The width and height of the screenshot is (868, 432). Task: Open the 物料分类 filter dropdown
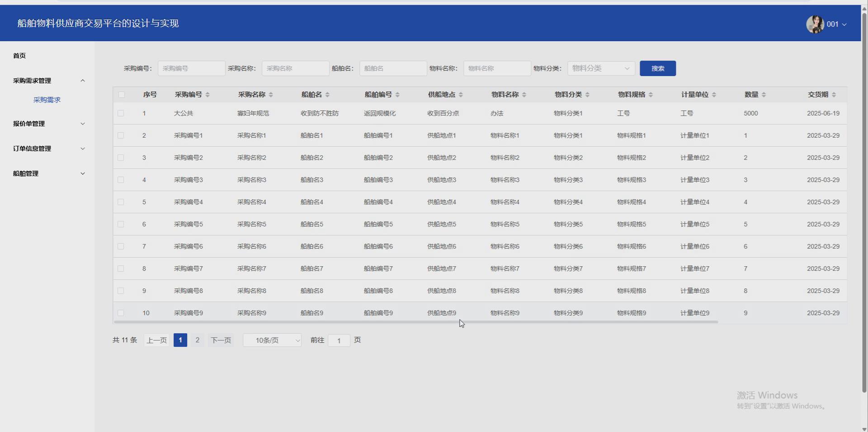tap(601, 68)
